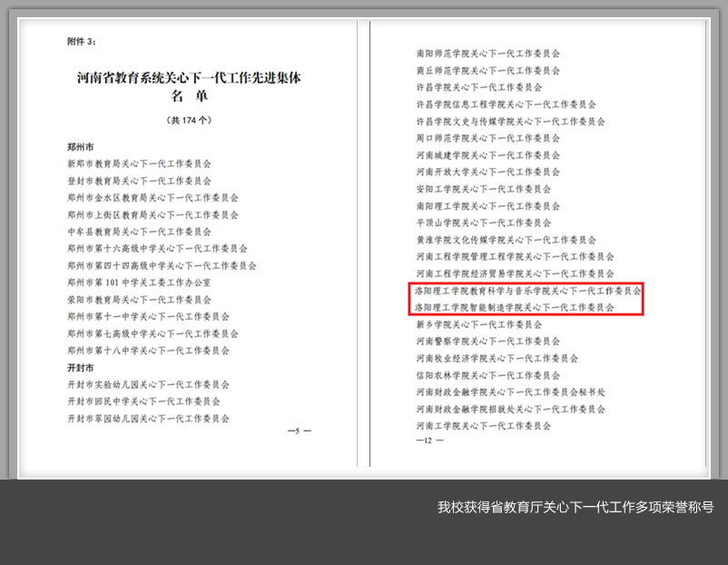
Task: Click the 周口师范学院 committee entry
Action: [487, 138]
